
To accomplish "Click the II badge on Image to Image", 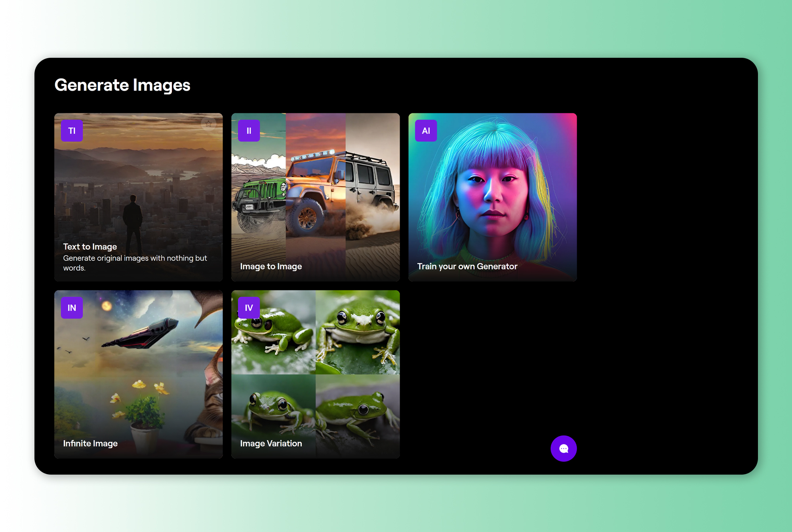I will pyautogui.click(x=249, y=131).
